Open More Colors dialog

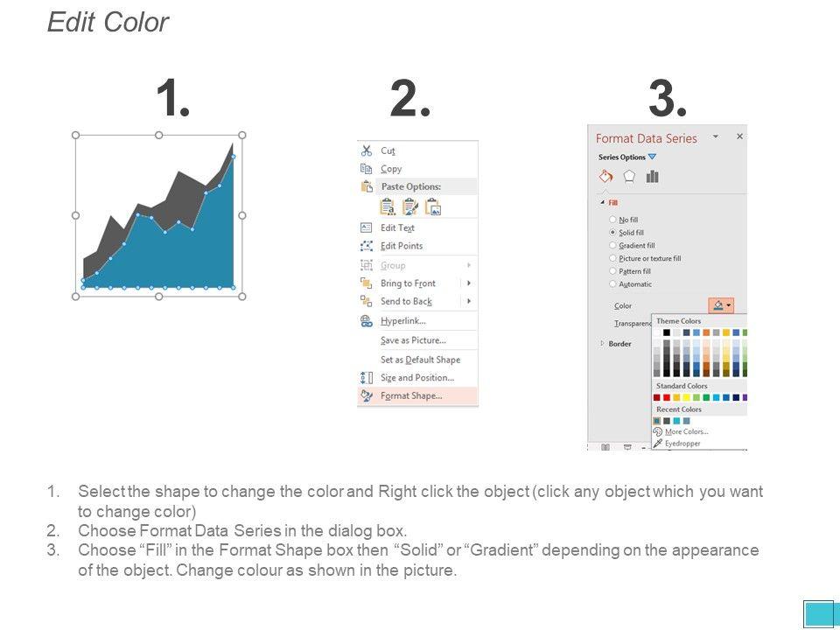(x=686, y=432)
